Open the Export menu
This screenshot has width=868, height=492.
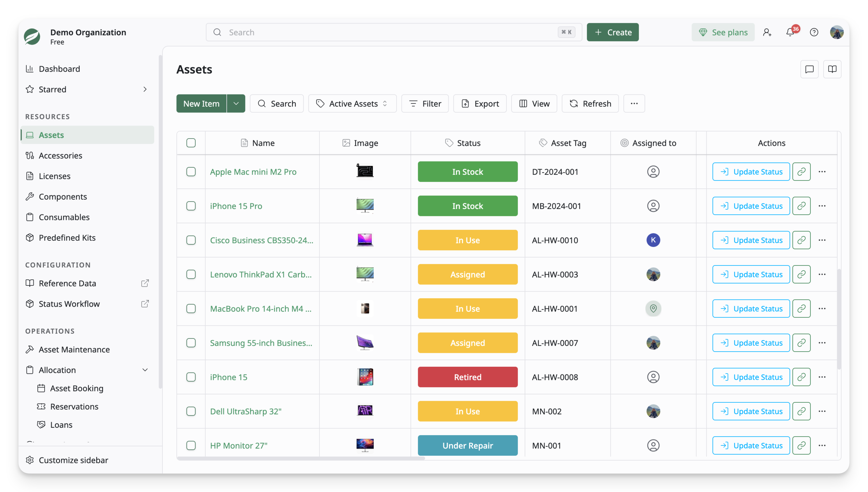click(x=480, y=104)
